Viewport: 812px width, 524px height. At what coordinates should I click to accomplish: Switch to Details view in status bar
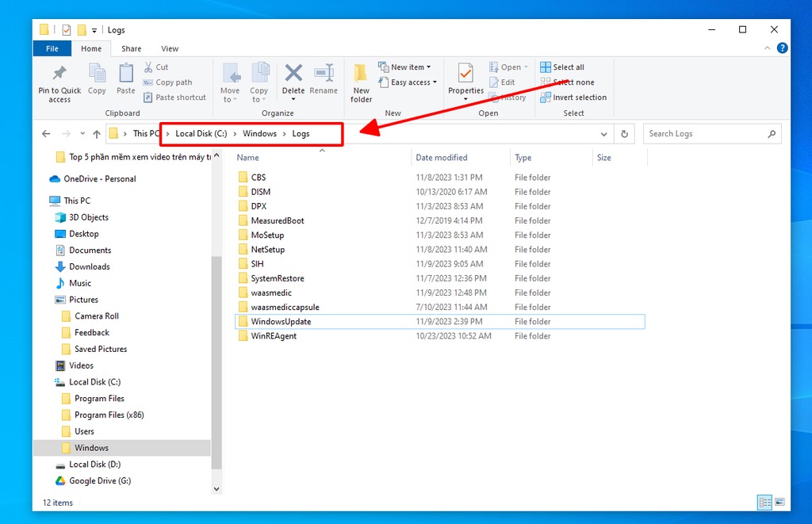[x=764, y=502]
